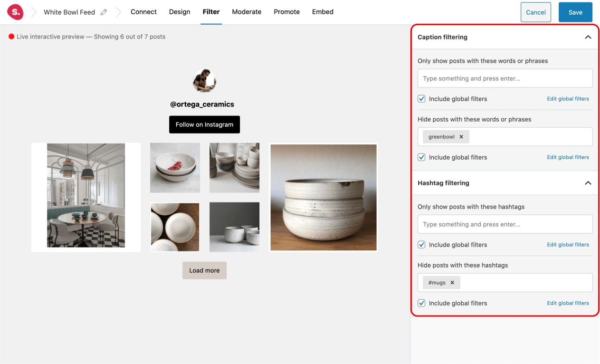Remove the #mugs hashtag tag
Viewport: 600px width, 364px height.
pyautogui.click(x=452, y=283)
